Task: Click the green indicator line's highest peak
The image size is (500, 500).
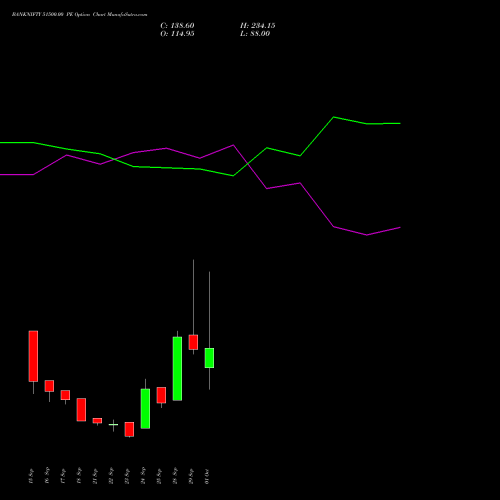Action: click(x=333, y=117)
